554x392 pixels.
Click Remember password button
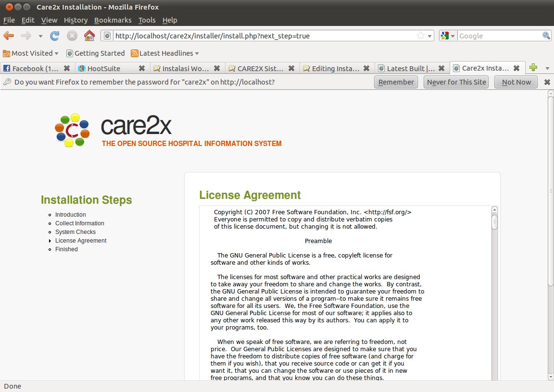(x=396, y=82)
